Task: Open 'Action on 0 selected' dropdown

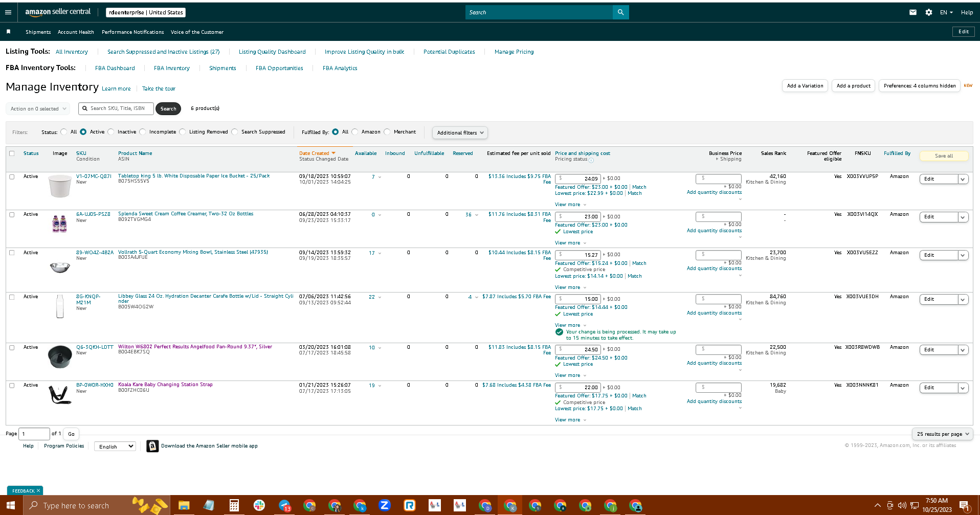Action: pyautogui.click(x=38, y=108)
